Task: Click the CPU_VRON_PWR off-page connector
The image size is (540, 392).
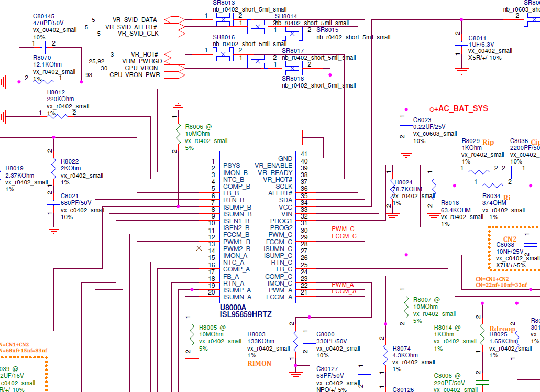Action: [x=174, y=75]
